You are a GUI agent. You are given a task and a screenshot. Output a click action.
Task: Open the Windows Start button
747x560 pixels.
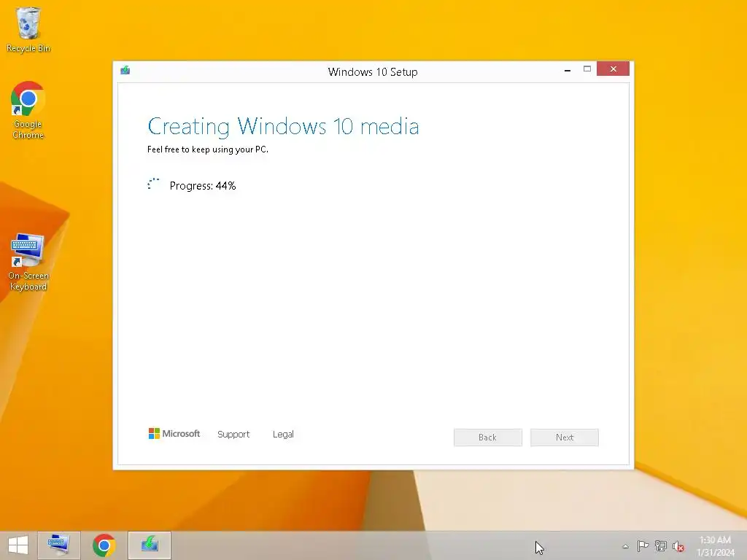pos(18,545)
